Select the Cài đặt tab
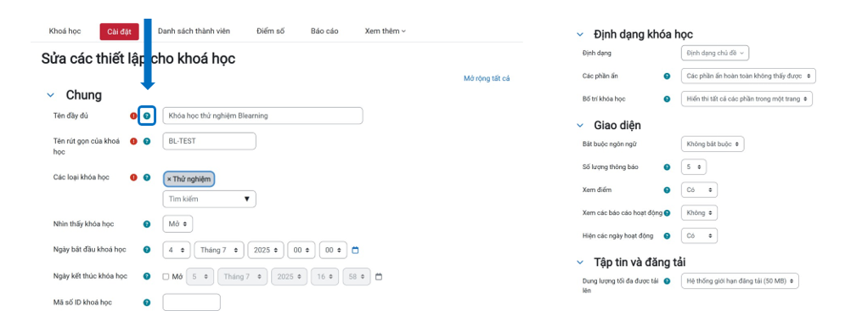Screen dimensions: 868x322 click(x=119, y=31)
